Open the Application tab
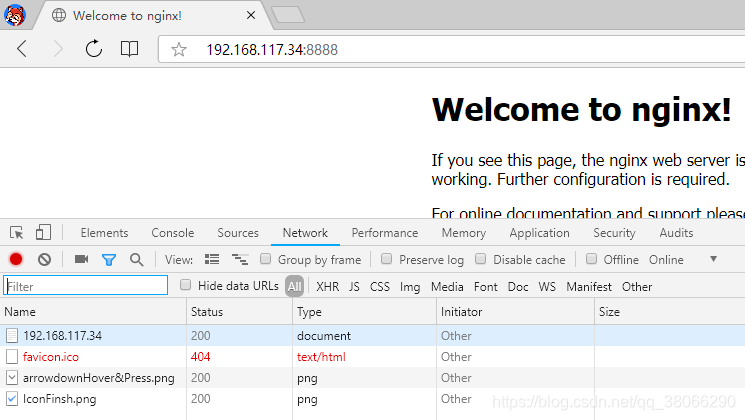This screenshot has height=420, width=745. [x=539, y=233]
